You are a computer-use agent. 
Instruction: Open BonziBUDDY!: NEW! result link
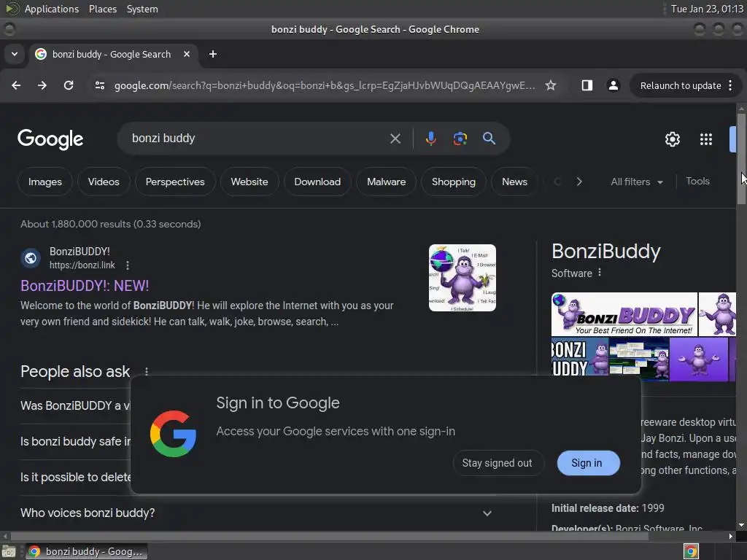85,286
